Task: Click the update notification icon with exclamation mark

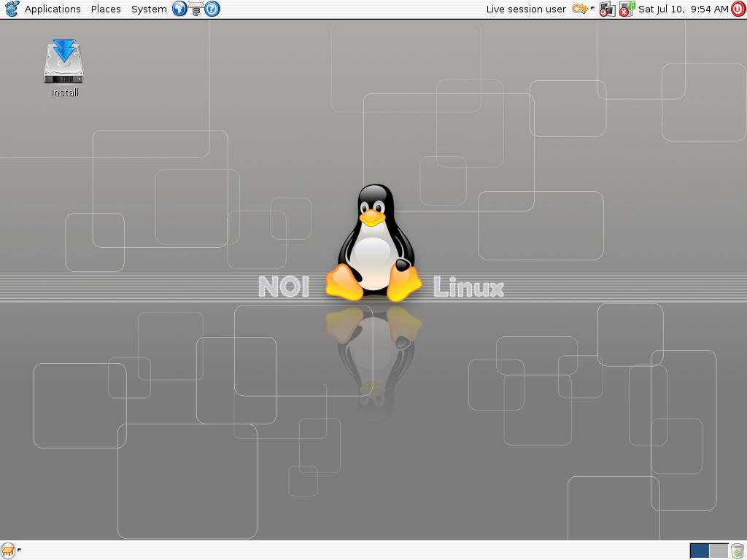Action: click(608, 9)
